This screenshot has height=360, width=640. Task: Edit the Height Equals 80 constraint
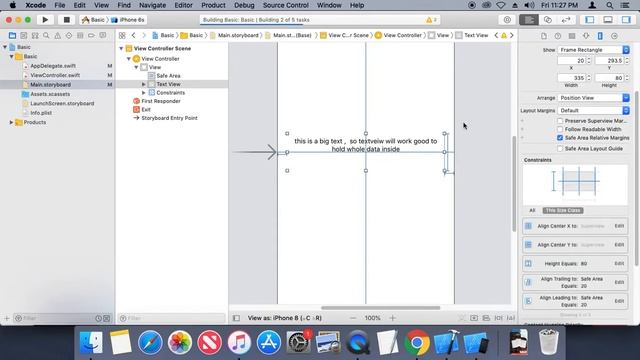[x=619, y=263]
